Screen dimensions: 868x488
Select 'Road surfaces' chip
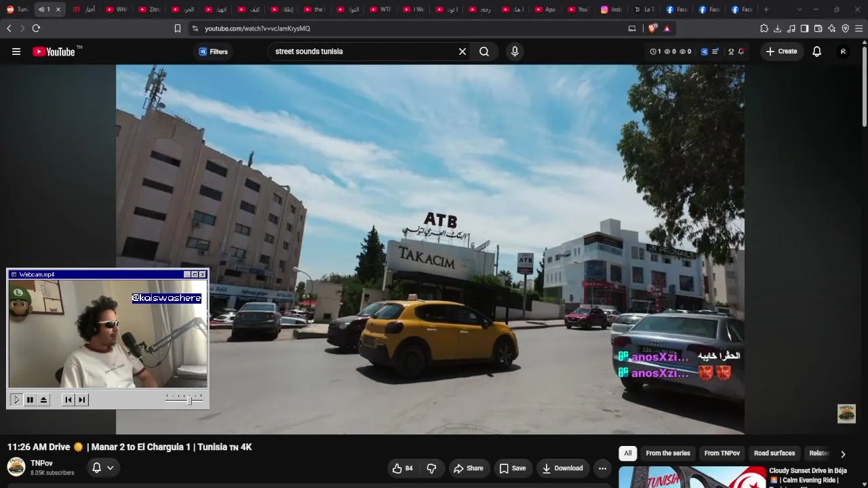774,453
